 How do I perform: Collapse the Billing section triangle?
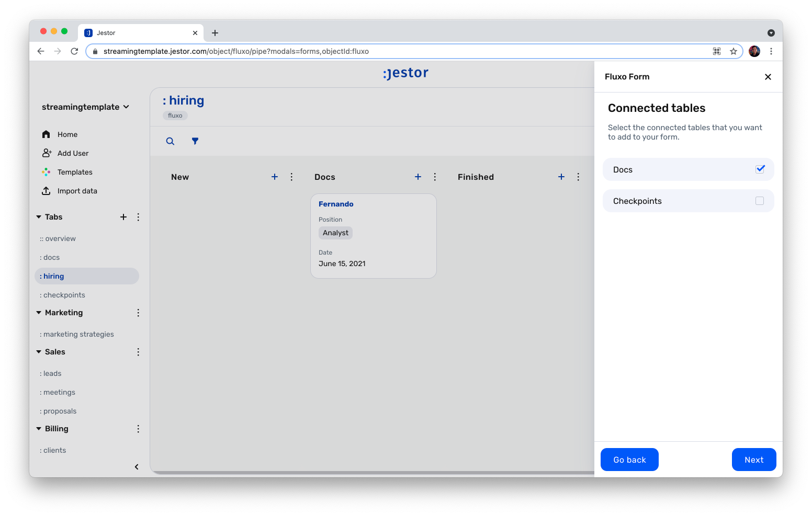39,429
